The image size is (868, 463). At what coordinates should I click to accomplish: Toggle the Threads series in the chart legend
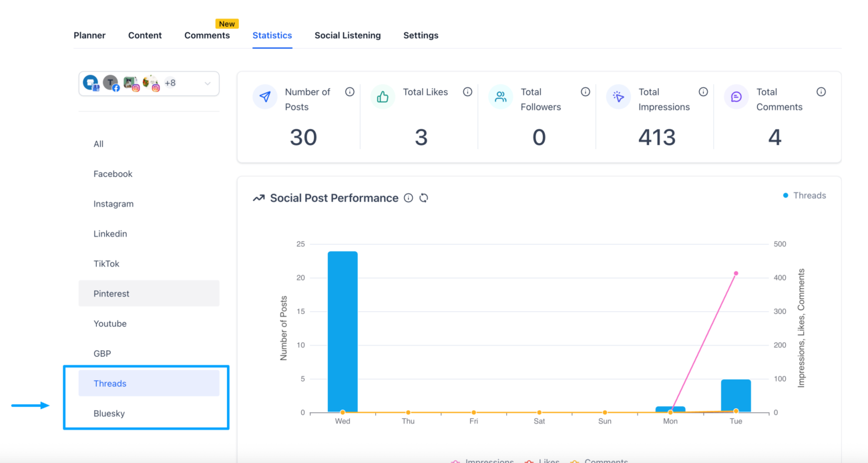pyautogui.click(x=807, y=195)
